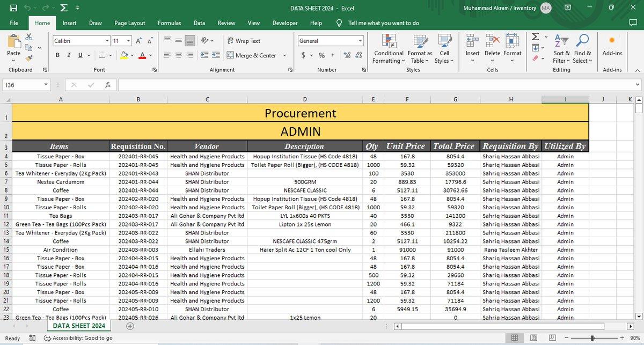Switch to the Formulas tab
Screen dimensions: 644x345
(169, 23)
